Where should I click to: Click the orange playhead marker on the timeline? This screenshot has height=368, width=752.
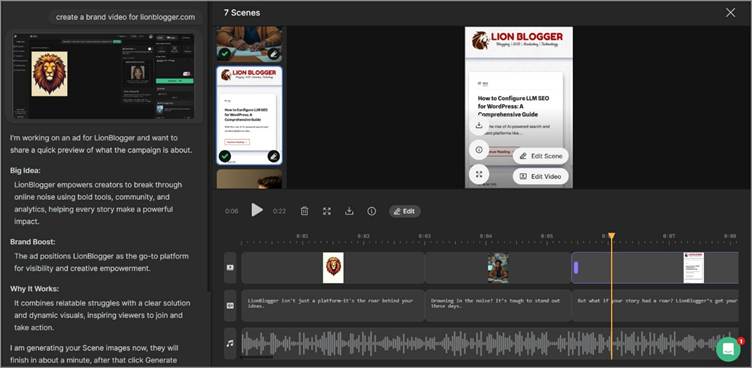pyautogui.click(x=611, y=236)
